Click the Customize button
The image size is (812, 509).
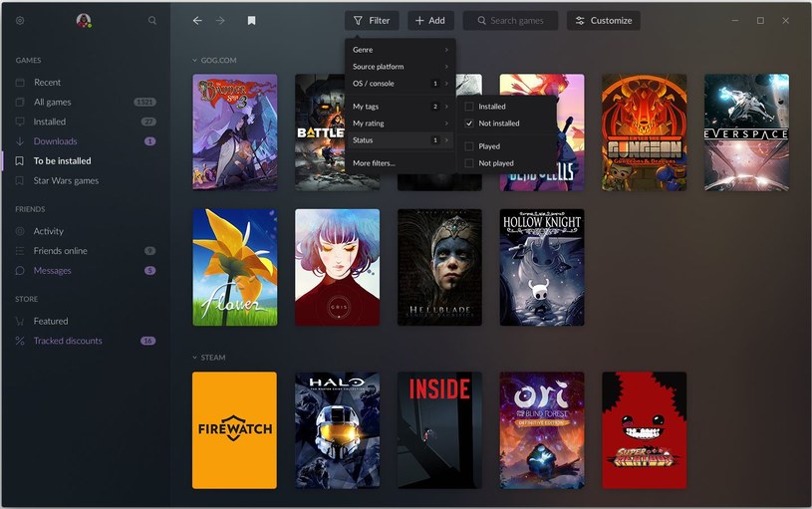[x=604, y=21]
